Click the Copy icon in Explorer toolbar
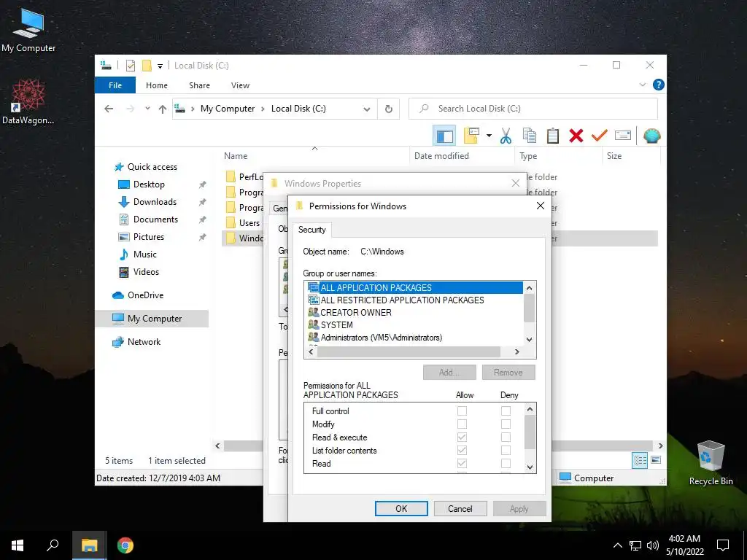Screen dimensions: 747x560 pyautogui.click(x=529, y=136)
